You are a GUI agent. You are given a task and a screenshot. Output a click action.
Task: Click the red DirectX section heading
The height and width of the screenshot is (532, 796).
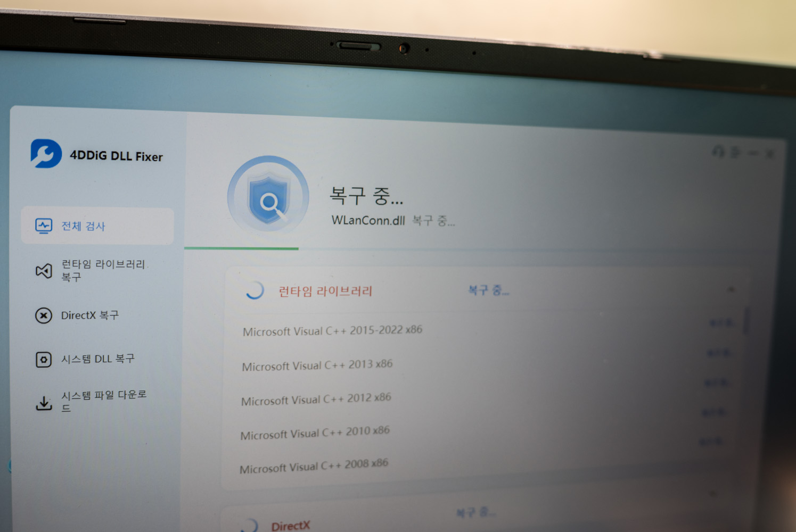[x=290, y=526]
